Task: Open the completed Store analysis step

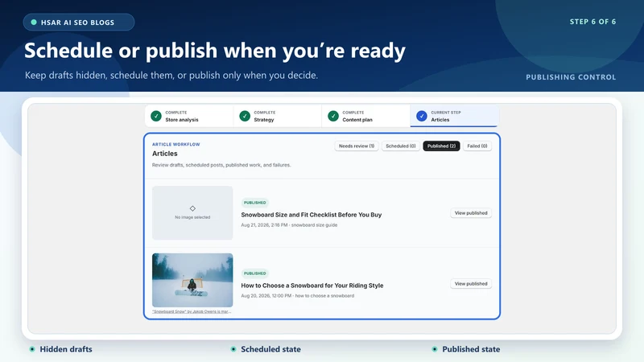Action: pos(189,116)
